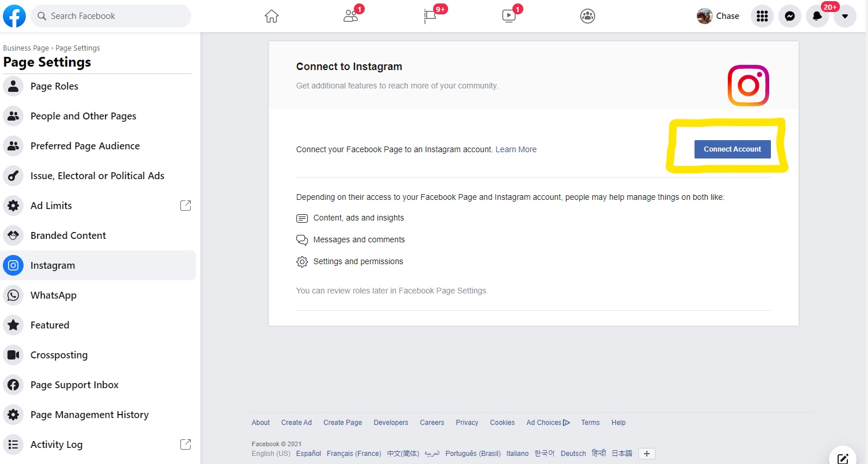Click Business Page breadcrumb link
This screenshot has width=868, height=464.
26,48
